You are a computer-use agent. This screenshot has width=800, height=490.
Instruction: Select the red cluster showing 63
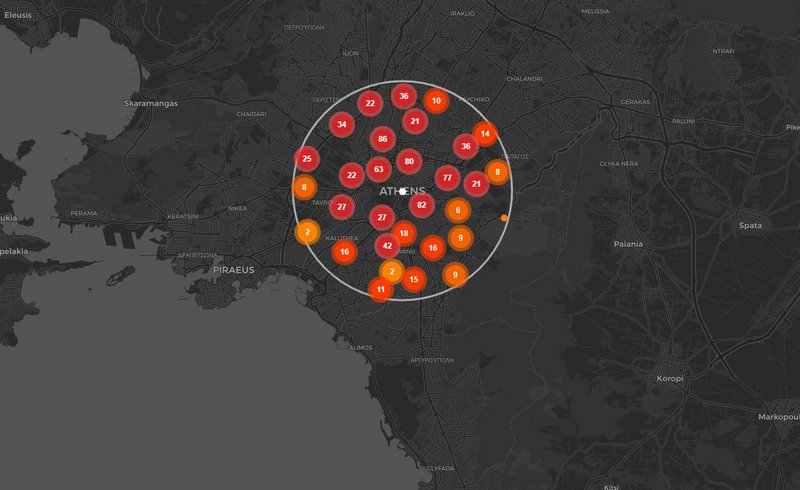coord(378,169)
